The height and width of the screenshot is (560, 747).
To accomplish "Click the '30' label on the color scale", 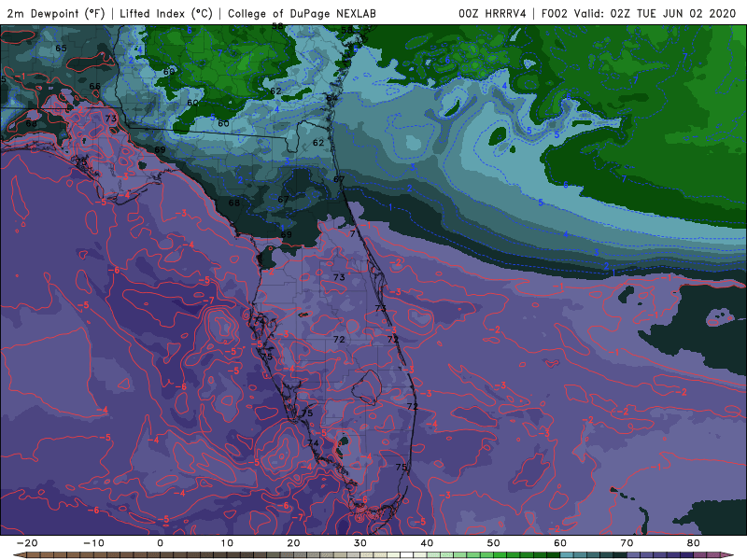I will (360, 543).
